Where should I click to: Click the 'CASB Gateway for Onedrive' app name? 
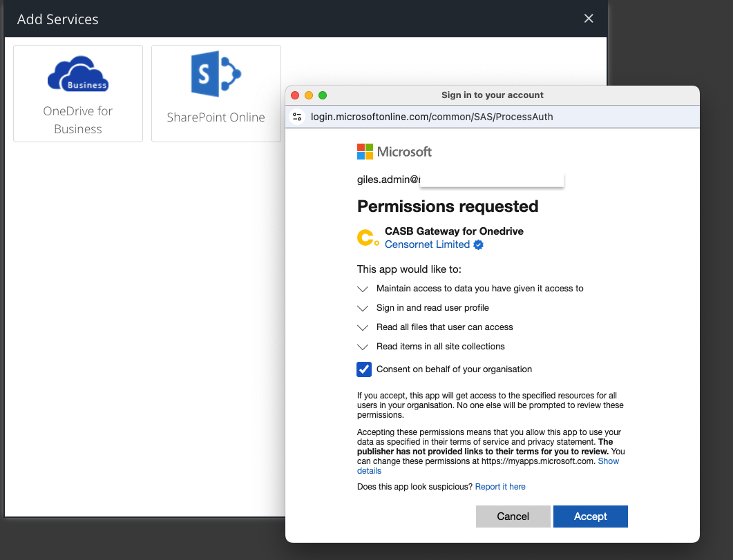tap(454, 231)
